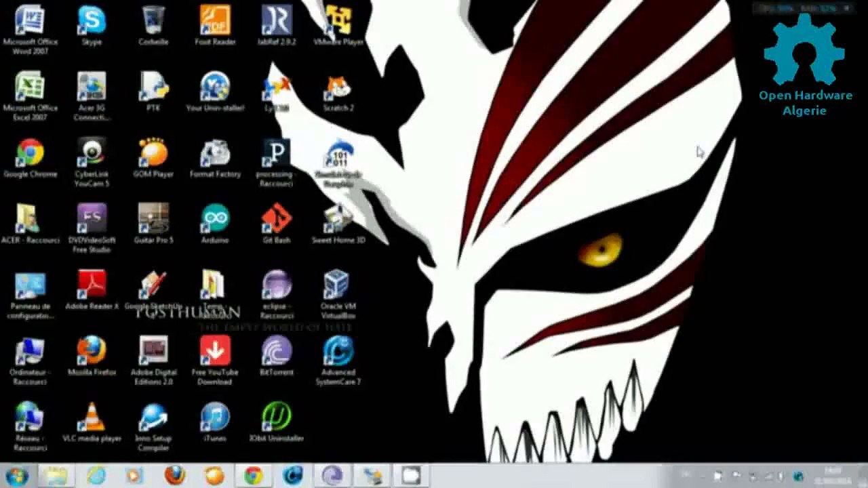The width and height of the screenshot is (868, 488).
Task: Launch iTunes from the desktop
Action: click(215, 422)
